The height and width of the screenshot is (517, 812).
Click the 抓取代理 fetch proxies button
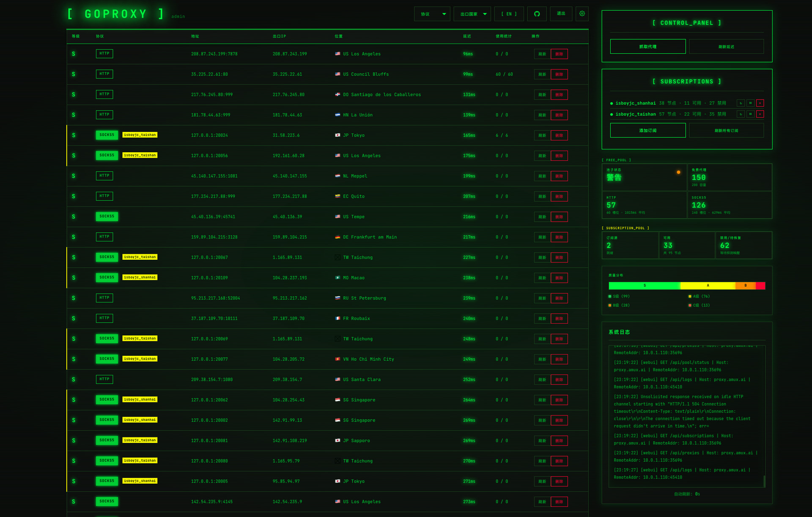[x=647, y=47]
